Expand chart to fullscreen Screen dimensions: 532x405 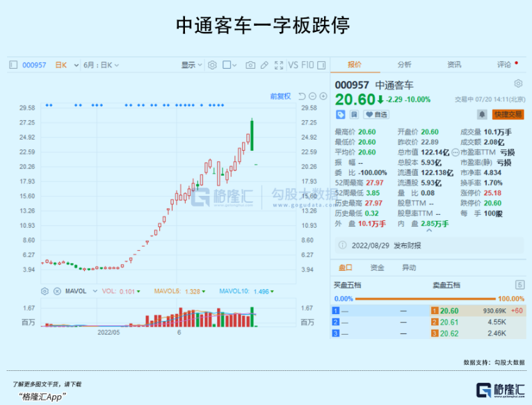pyautogui.click(x=279, y=65)
